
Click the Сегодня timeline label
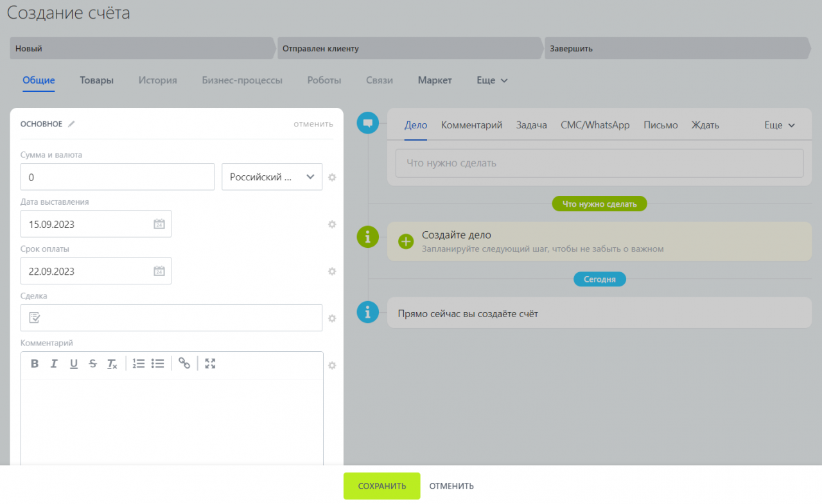[x=599, y=279]
